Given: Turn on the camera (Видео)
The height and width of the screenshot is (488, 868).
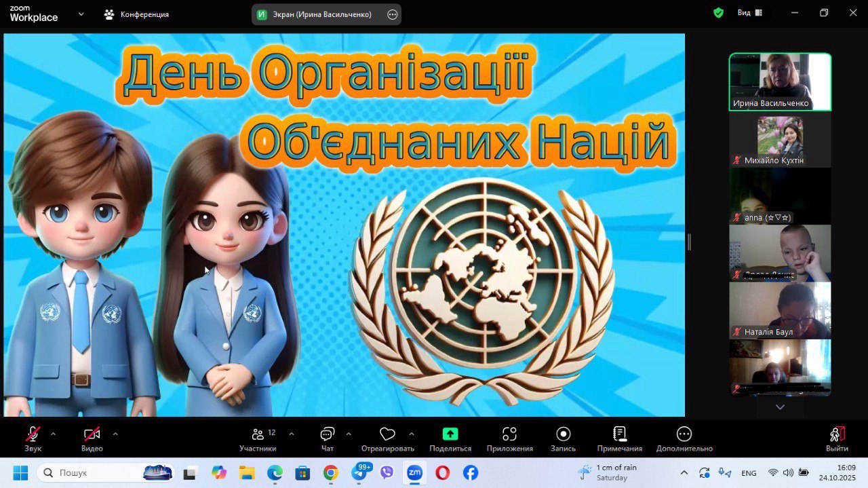Looking at the screenshot, I should pos(92,435).
